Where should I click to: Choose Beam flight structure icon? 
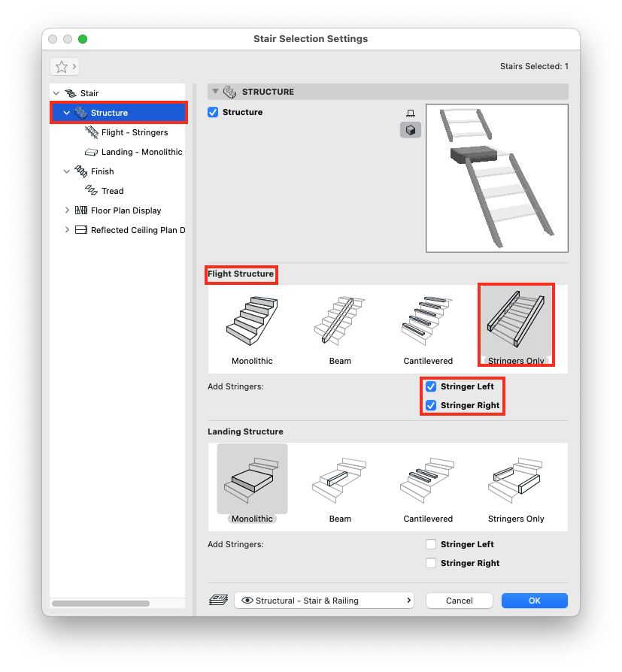click(340, 321)
